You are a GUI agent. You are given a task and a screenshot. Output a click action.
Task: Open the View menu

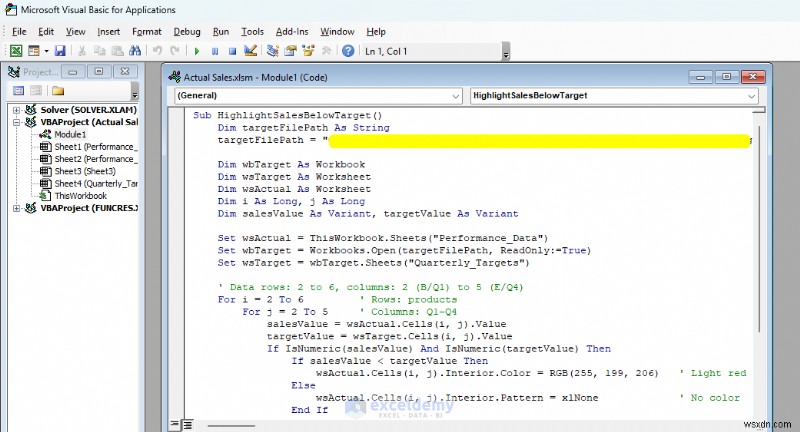click(76, 32)
